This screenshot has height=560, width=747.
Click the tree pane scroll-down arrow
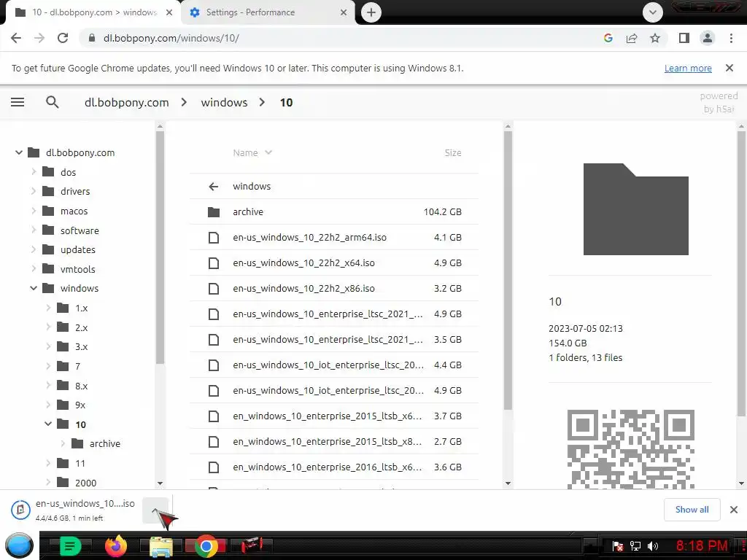click(x=160, y=483)
